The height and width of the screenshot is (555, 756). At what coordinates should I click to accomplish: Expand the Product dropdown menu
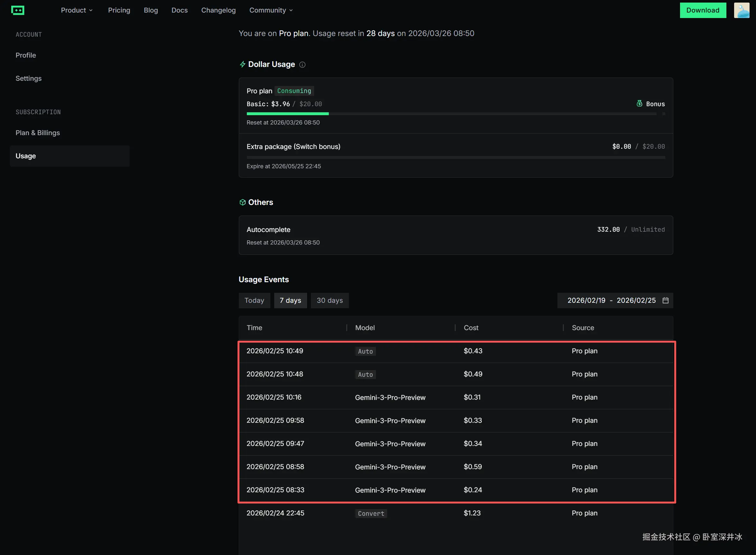point(77,10)
